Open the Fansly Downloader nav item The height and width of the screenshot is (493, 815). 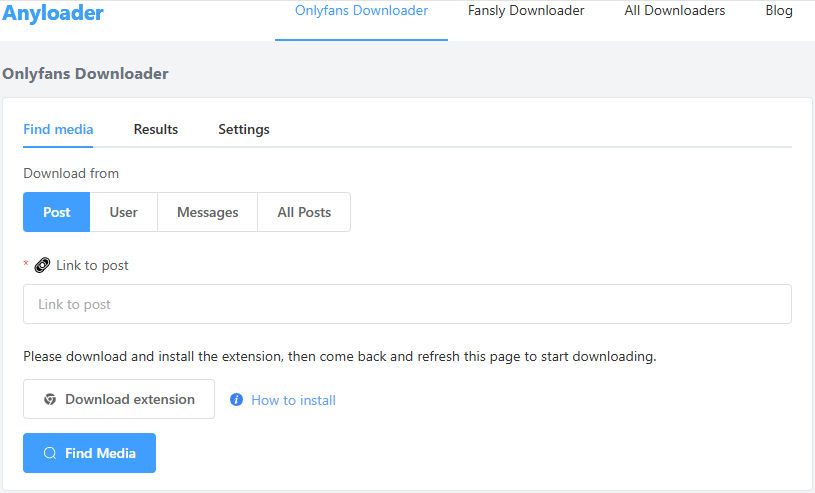pos(526,10)
